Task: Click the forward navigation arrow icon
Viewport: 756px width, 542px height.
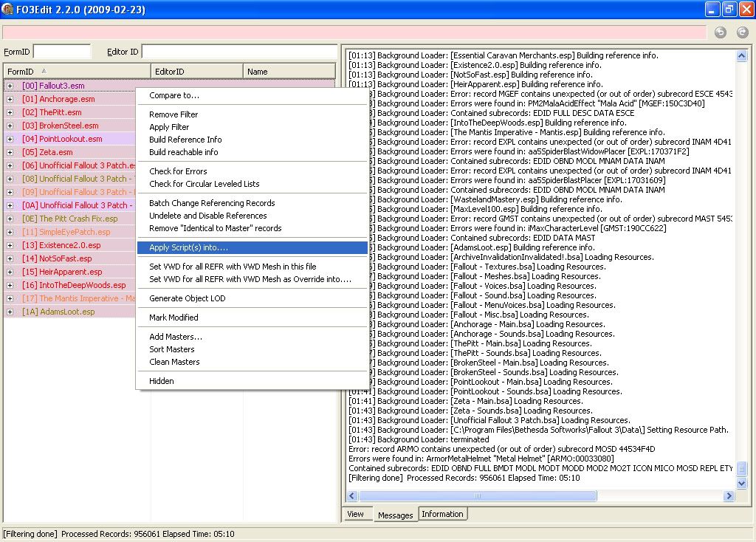Action: click(743, 32)
